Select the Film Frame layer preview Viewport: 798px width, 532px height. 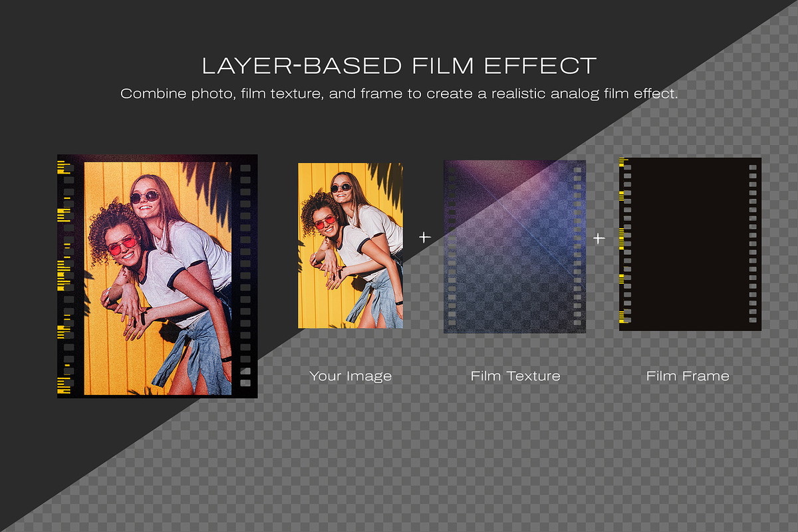click(x=690, y=243)
